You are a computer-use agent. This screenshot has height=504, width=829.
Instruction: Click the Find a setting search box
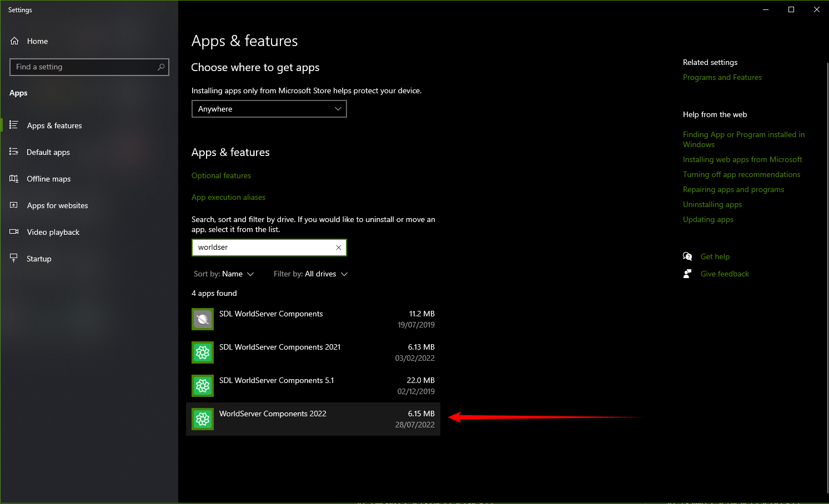tap(89, 67)
